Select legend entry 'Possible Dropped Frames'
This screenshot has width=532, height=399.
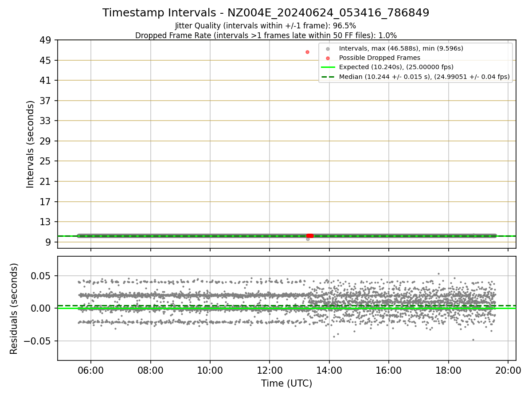point(379,58)
